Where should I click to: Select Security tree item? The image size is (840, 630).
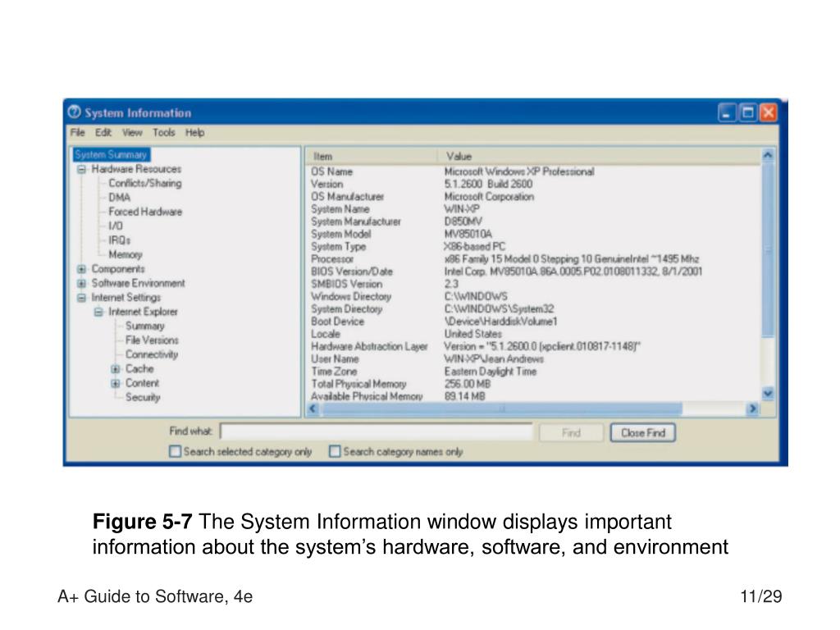143,398
